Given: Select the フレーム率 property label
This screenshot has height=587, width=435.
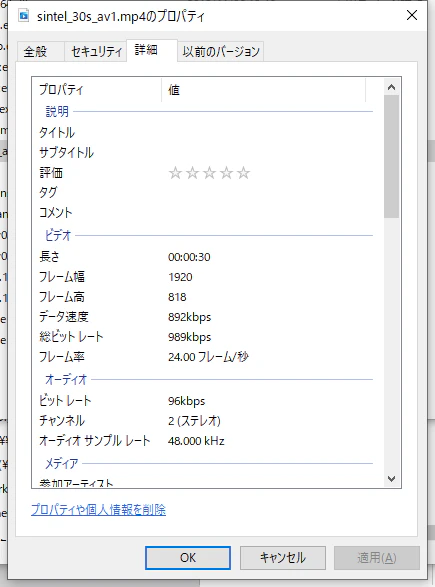Looking at the screenshot, I should click(x=62, y=357).
